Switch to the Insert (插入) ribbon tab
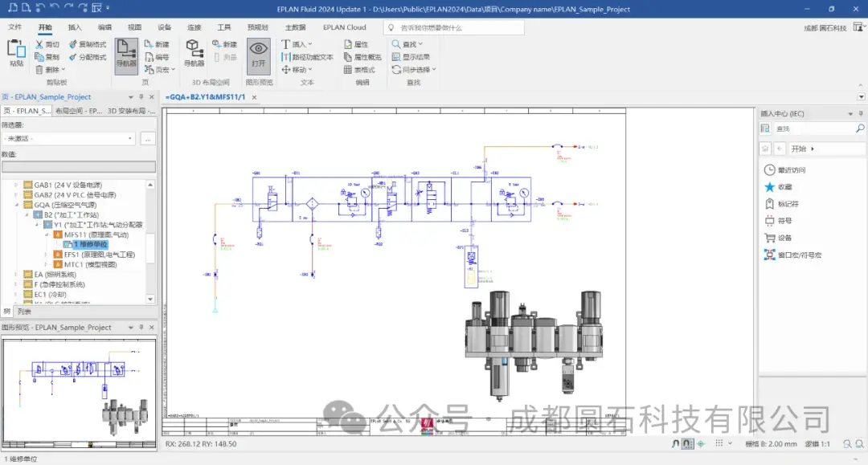This screenshot has height=465, width=868. (75, 27)
